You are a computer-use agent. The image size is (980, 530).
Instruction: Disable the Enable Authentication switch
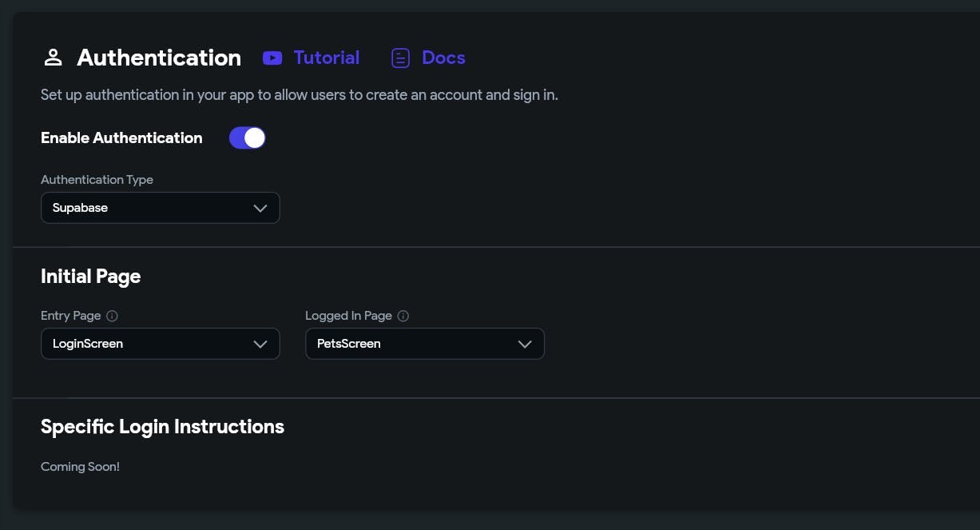(x=247, y=138)
